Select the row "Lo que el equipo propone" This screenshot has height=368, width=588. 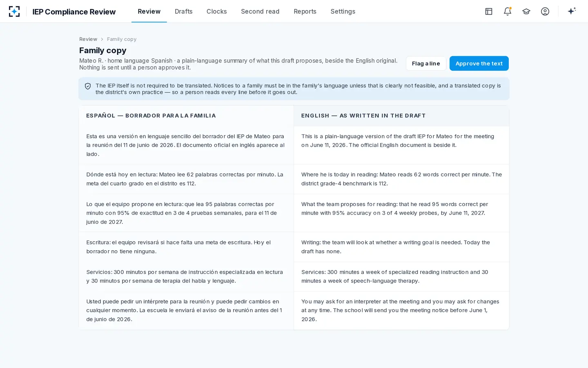click(186, 213)
